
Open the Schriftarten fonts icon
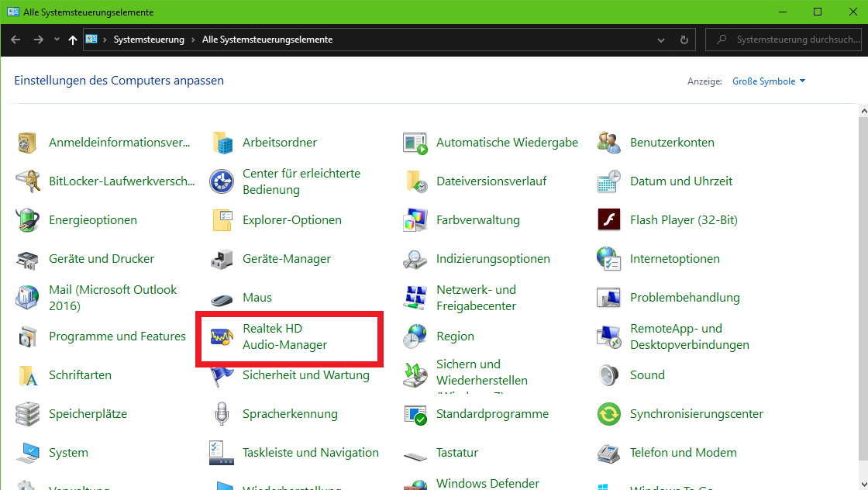28,375
